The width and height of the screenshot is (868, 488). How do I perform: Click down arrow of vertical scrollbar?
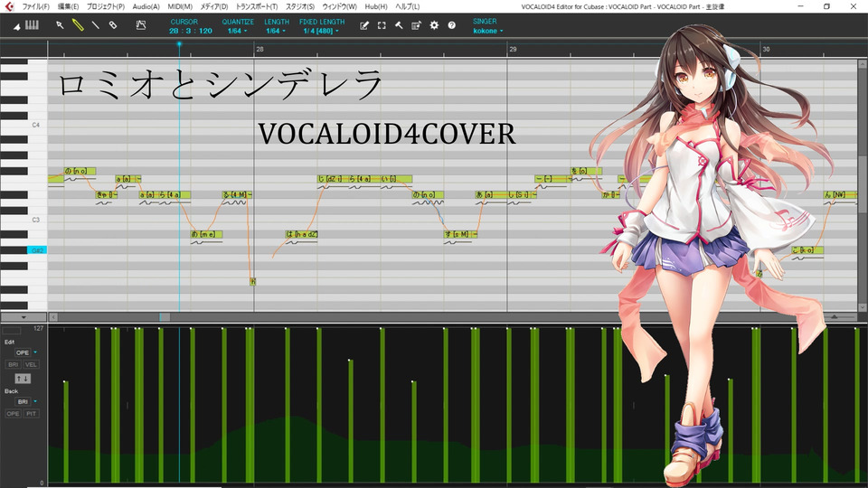click(863, 307)
